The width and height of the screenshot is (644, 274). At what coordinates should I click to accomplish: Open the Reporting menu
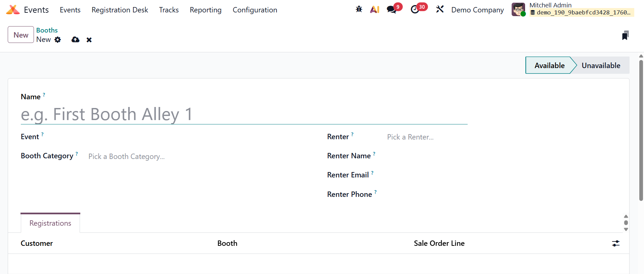click(206, 10)
